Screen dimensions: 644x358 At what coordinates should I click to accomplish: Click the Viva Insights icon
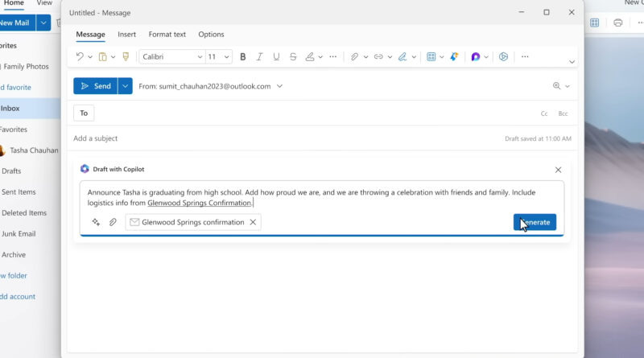click(x=454, y=56)
